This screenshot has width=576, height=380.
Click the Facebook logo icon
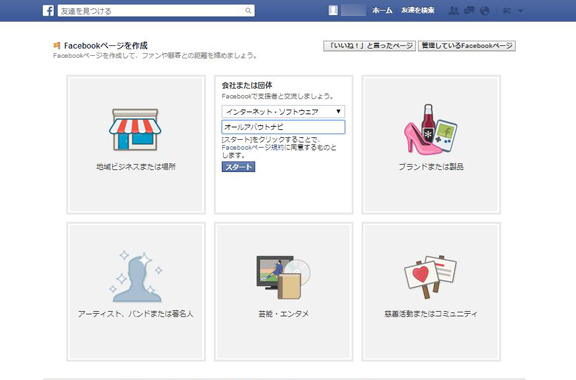48,11
